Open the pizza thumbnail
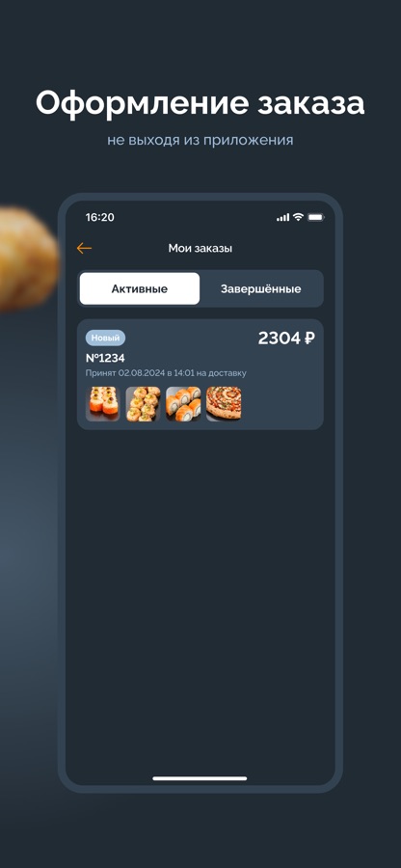The image size is (401, 868). [x=224, y=404]
